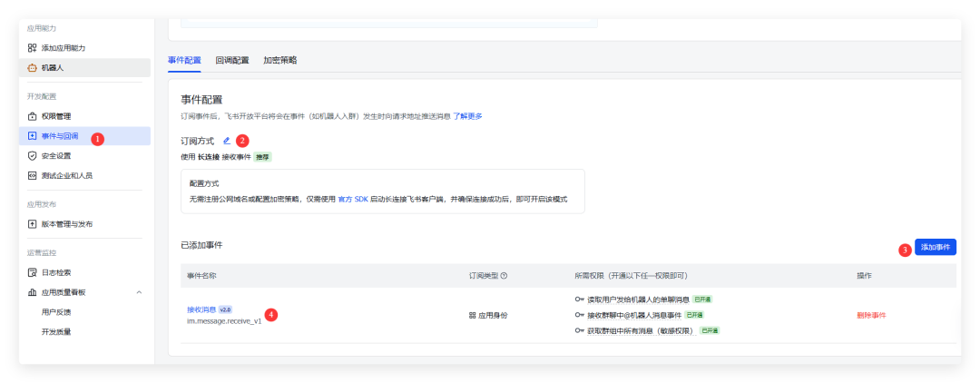
Task: Open 添加应用能力 in sidebar
Action: [x=84, y=48]
